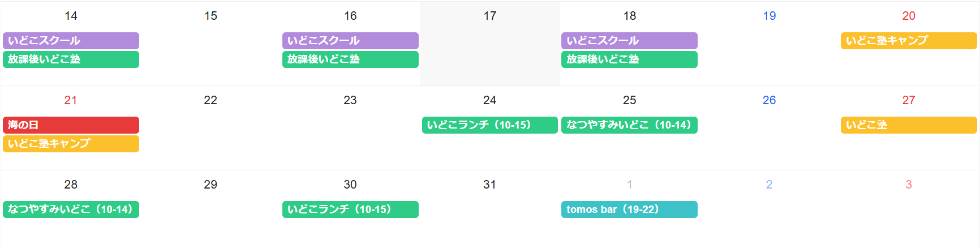Select the red 海の日 holiday event

(71, 125)
